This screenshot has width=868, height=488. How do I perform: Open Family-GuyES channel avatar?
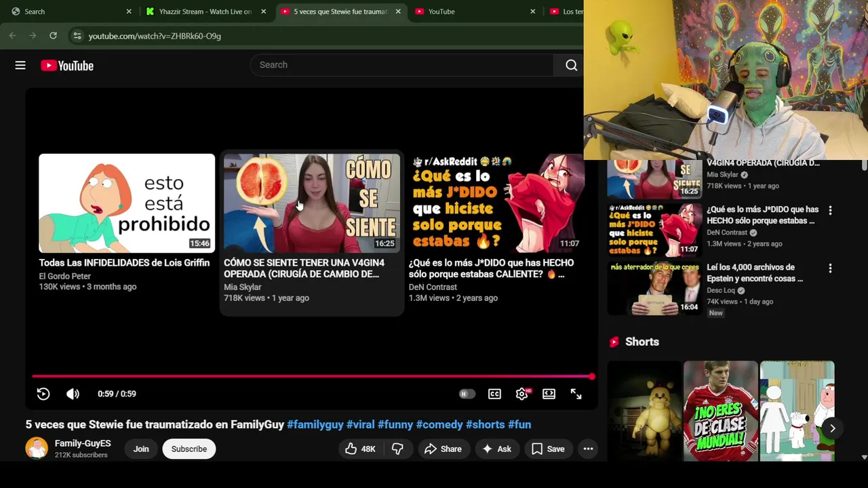pos(37,449)
